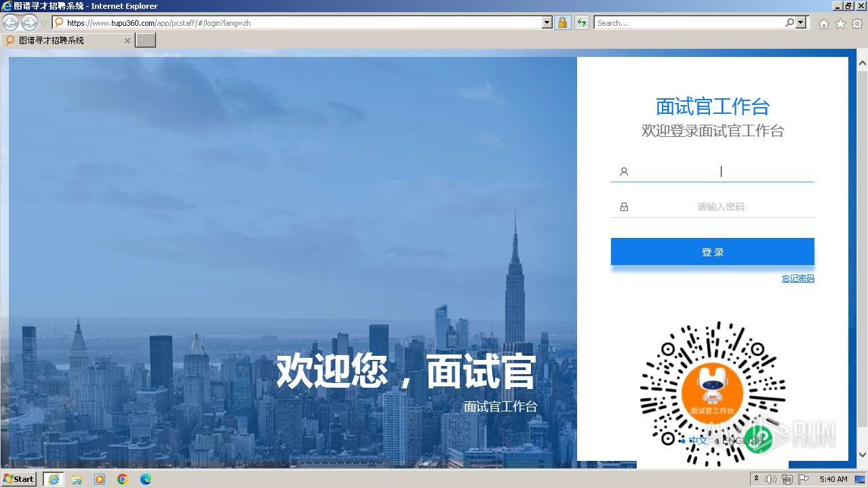
Task: Click the 欢迎您，面试官 banner text
Action: [406, 371]
